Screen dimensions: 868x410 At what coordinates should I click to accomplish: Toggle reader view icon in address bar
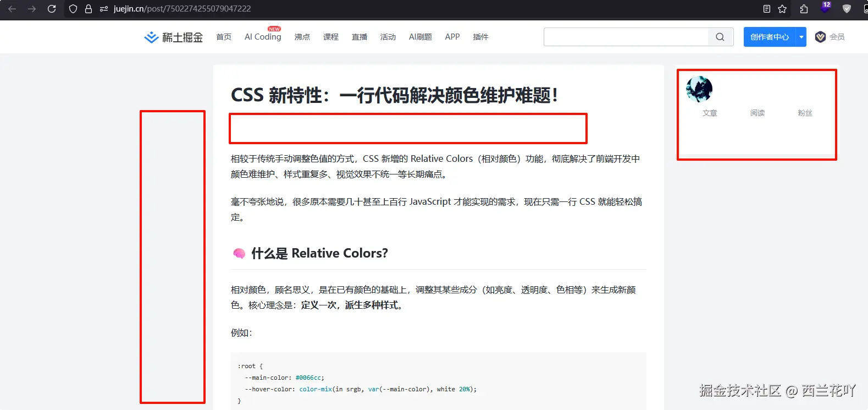tap(767, 9)
